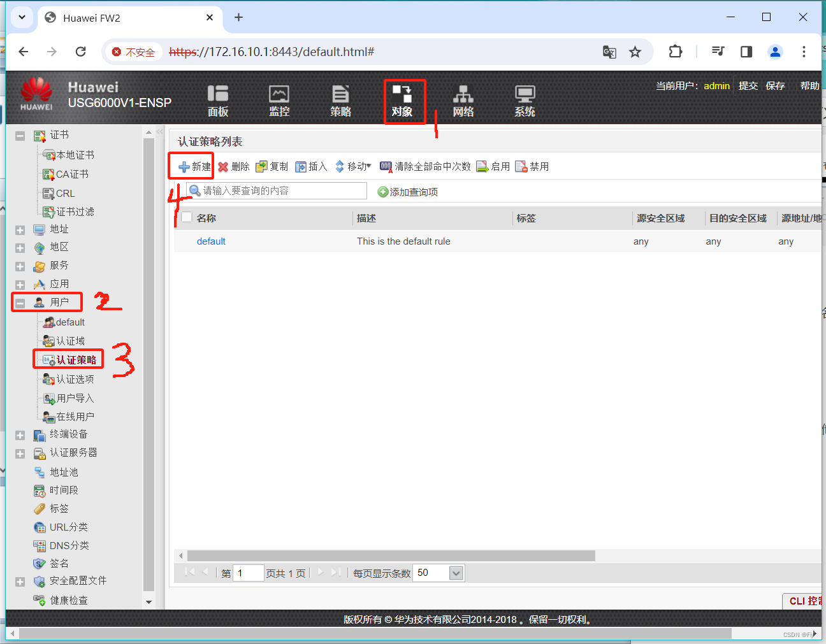Click 新建 to create an authentication policy
The width and height of the screenshot is (826, 644).
pyautogui.click(x=194, y=166)
